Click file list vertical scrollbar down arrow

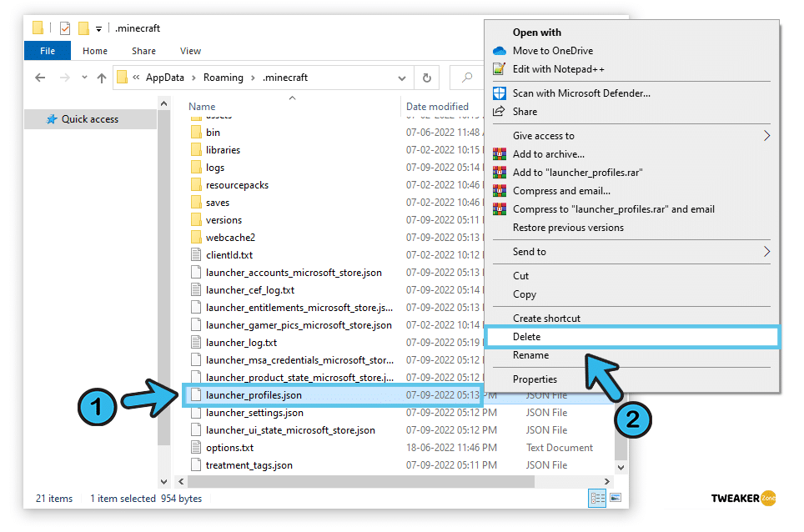click(x=621, y=468)
